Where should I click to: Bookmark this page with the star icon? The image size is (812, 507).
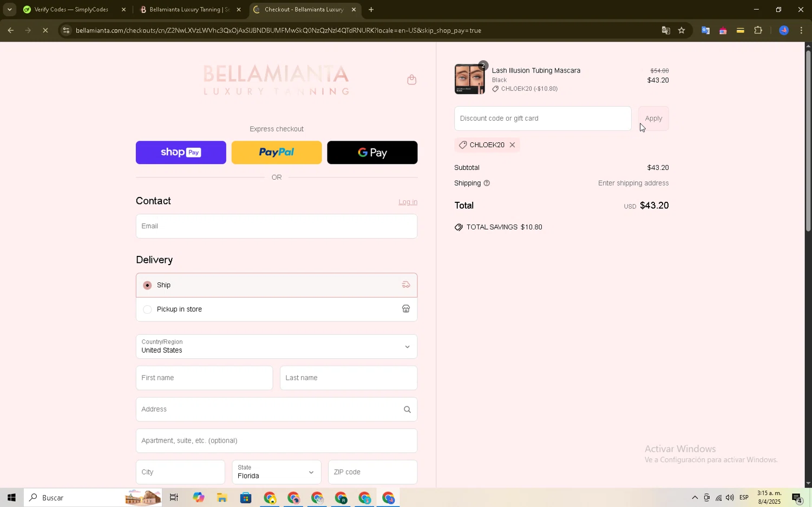pyautogui.click(x=682, y=30)
